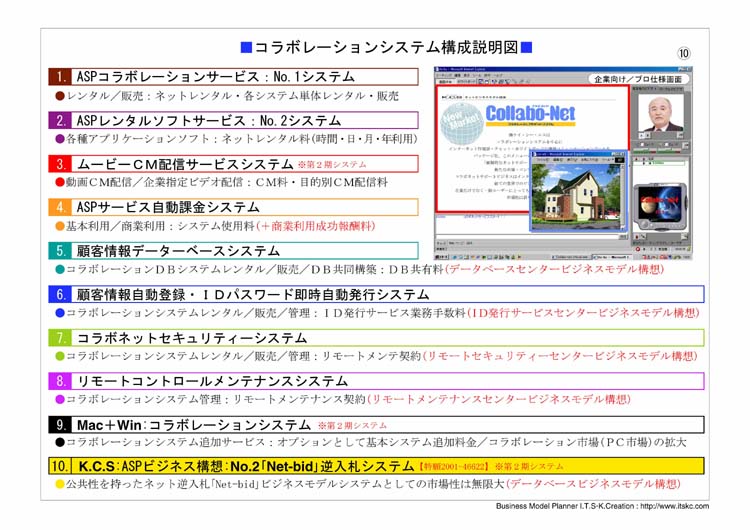The height and width of the screenshot is (530, 750).
Task: Open the コラボネットセキュリティーシステム heading
Action: [x=192, y=338]
